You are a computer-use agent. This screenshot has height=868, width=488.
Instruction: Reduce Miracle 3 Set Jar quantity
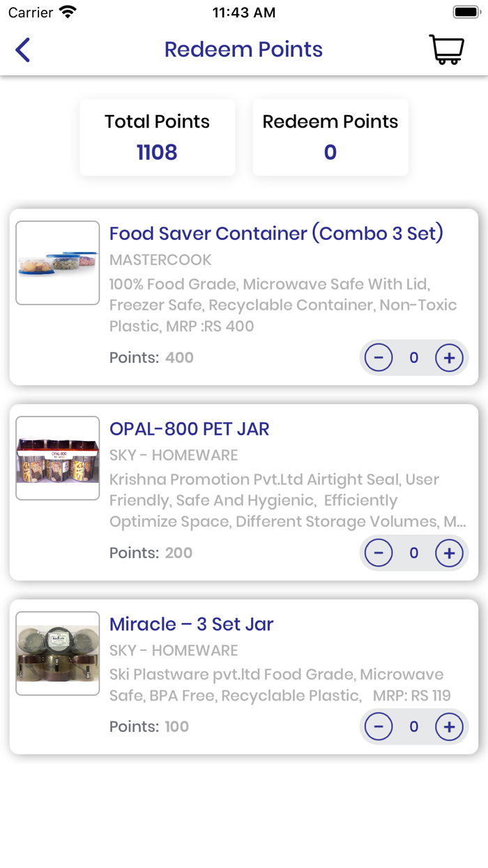(x=379, y=727)
